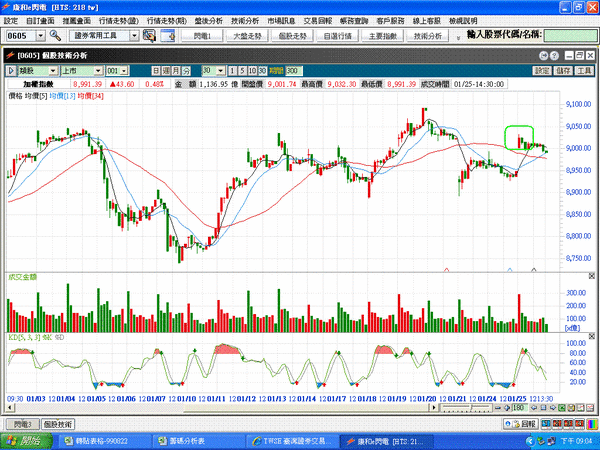
Task: Click the first red screen icon after 回報
Action: (558, 424)
